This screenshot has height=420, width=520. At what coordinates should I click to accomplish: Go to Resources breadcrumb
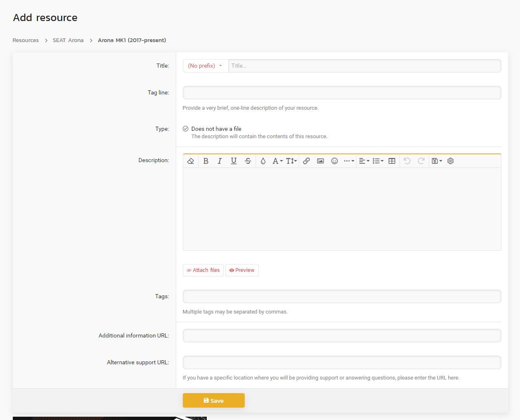(26, 40)
